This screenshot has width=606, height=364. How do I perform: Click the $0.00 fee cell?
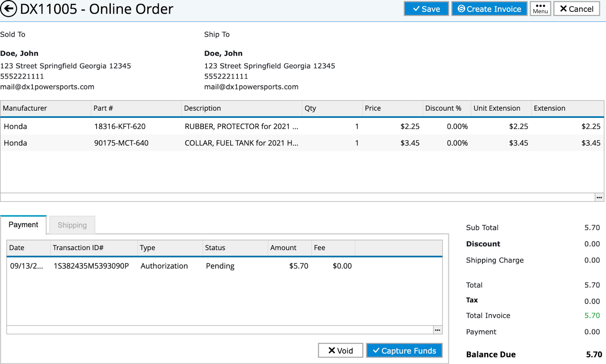[x=342, y=266]
